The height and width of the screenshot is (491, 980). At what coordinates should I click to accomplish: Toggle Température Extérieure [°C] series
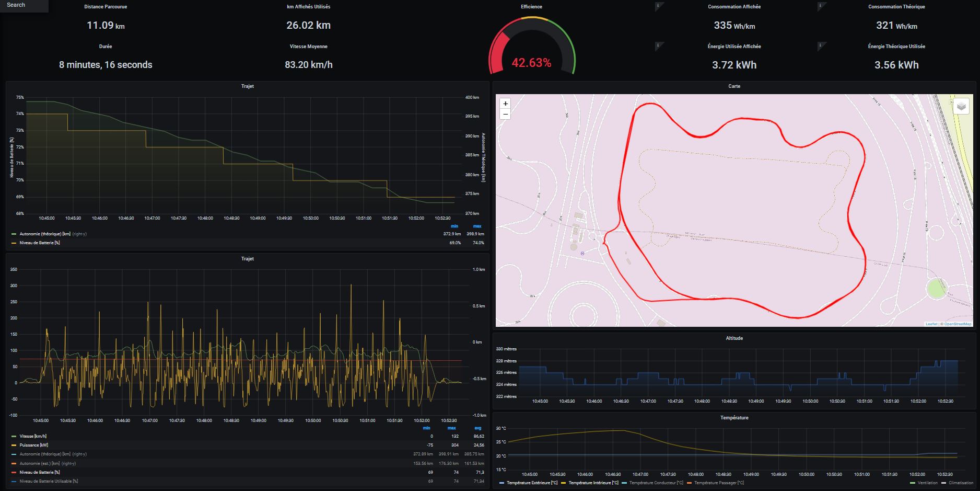[x=532, y=483]
